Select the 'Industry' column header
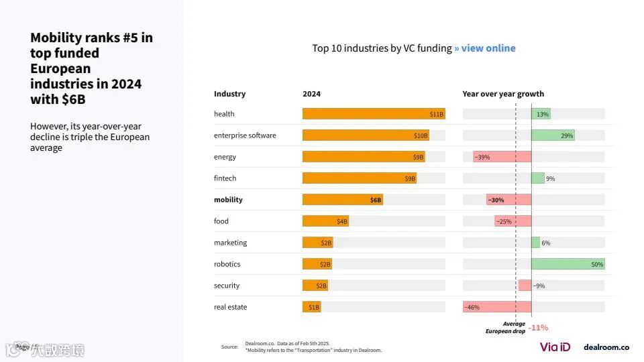Image resolution: width=644 pixels, height=362 pixels. [x=229, y=94]
